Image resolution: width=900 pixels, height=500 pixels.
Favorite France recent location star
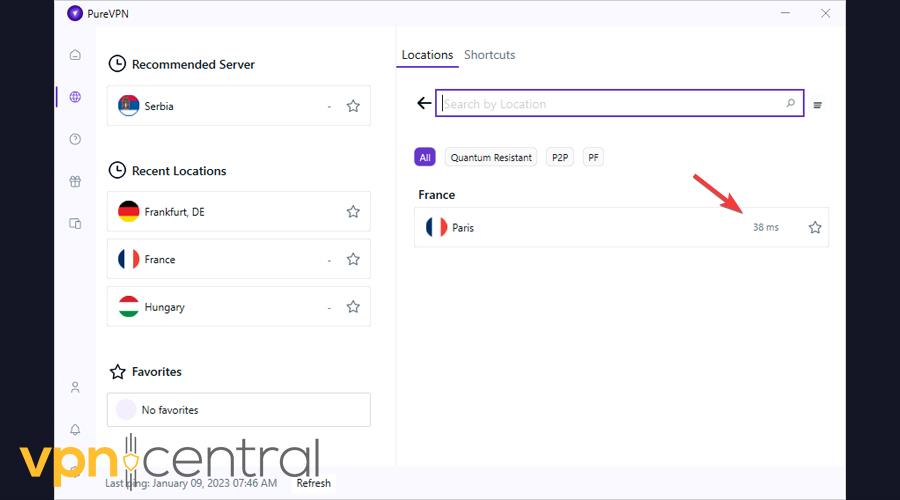[x=353, y=259]
